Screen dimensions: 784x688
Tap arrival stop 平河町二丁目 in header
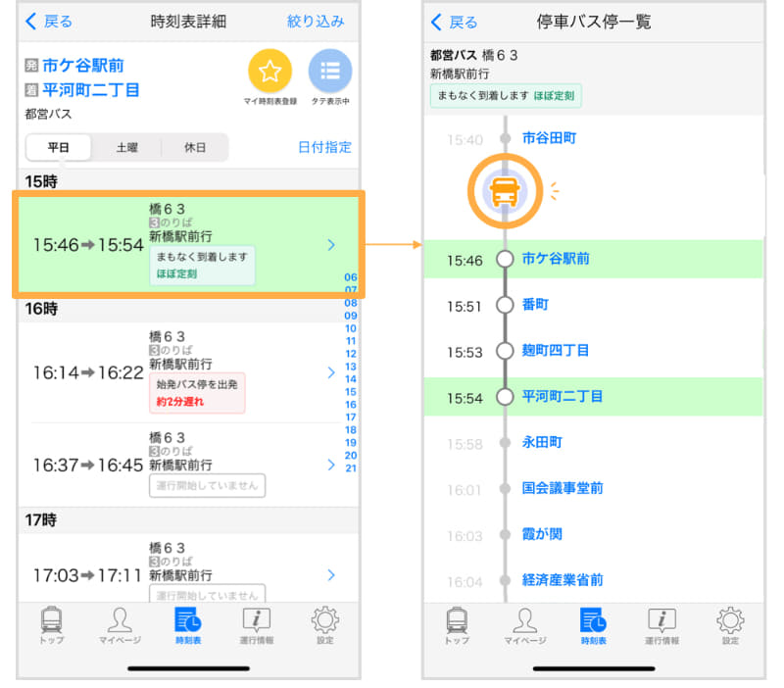click(90, 90)
